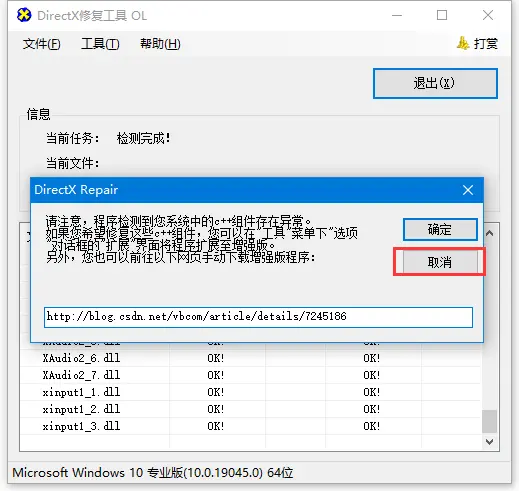Confirm the dialog with 确定
The width and height of the screenshot is (519, 491).
[440, 229]
